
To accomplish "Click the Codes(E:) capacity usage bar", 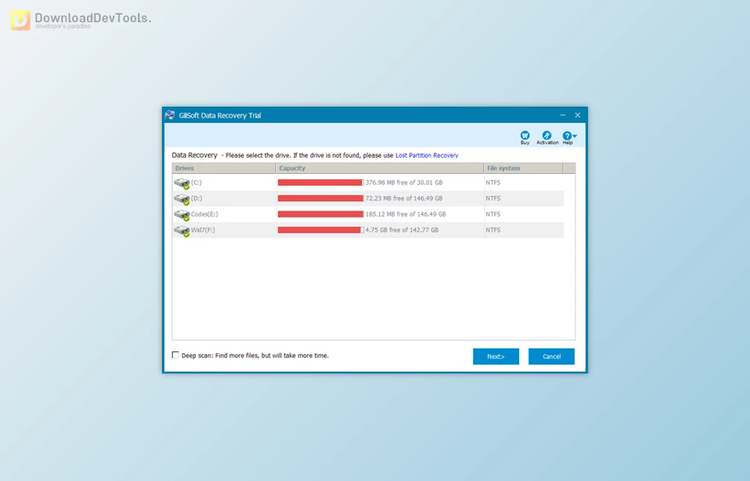I will (320, 214).
